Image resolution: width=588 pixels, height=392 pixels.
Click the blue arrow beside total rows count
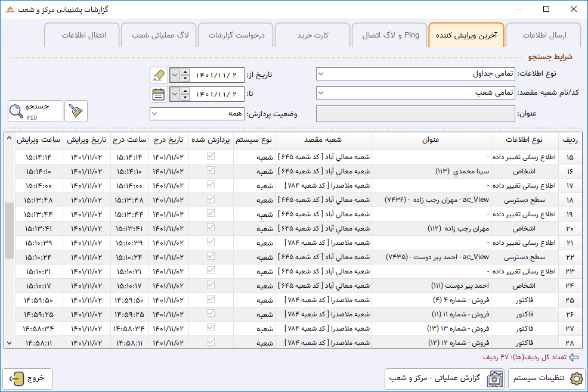(574, 357)
